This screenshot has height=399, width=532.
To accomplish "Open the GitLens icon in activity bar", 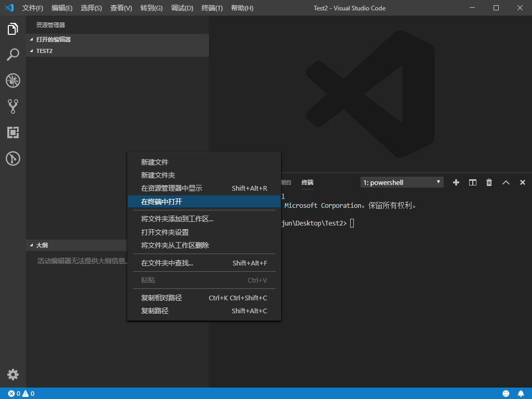I will (x=13, y=158).
